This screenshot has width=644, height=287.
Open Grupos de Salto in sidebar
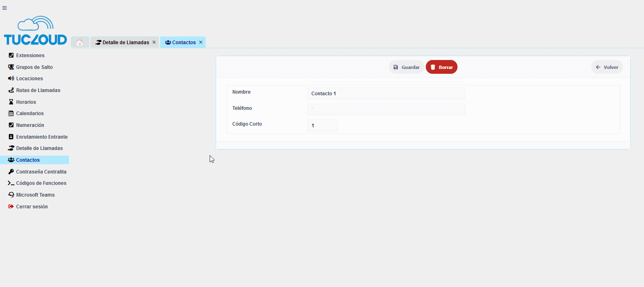(34, 67)
